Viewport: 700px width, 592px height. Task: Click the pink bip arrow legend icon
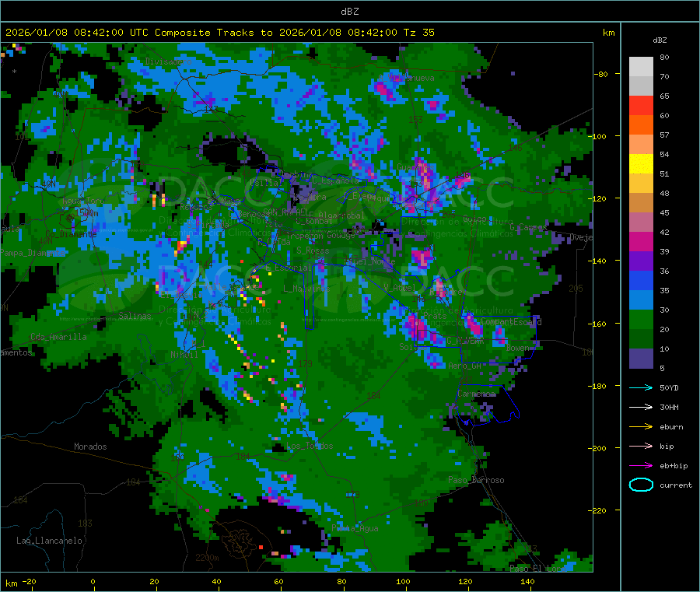coord(641,446)
